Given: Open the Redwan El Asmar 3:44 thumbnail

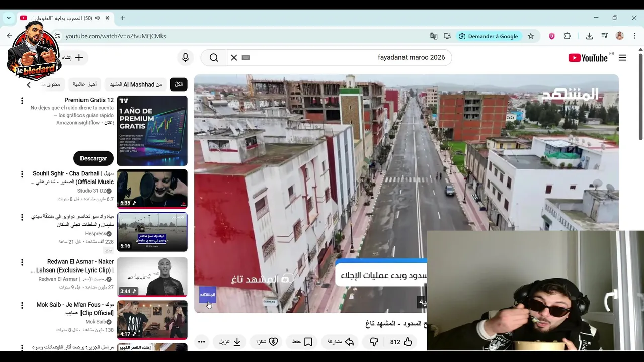Looking at the screenshot, I should (152, 277).
